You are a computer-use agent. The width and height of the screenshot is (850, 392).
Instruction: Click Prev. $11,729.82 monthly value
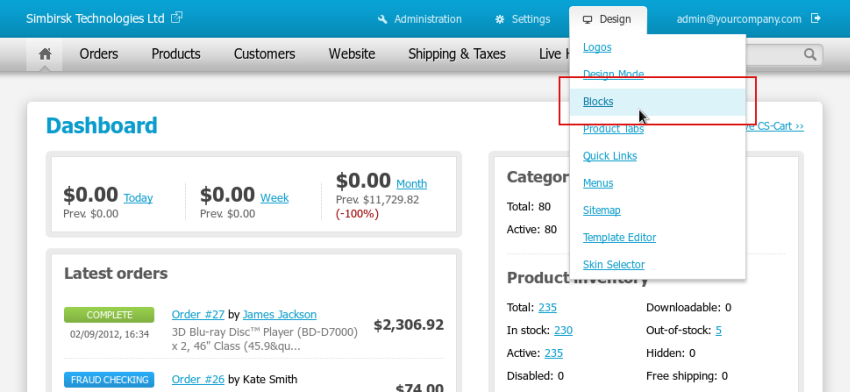click(377, 200)
